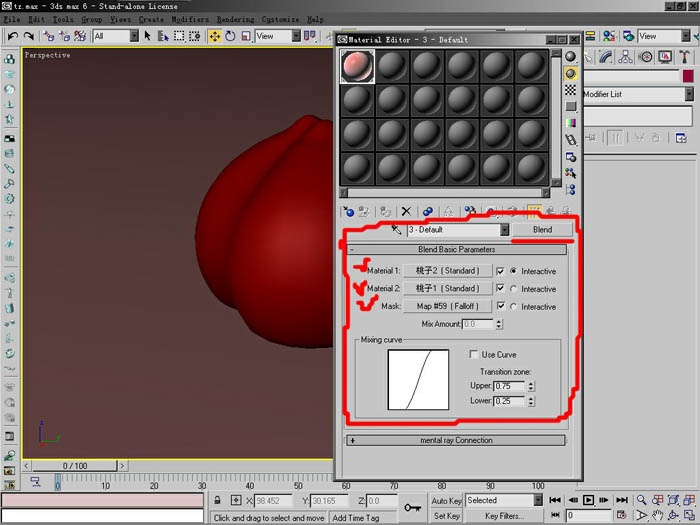This screenshot has height=525, width=700.
Task: Click the Blend material type button
Action: click(x=542, y=230)
